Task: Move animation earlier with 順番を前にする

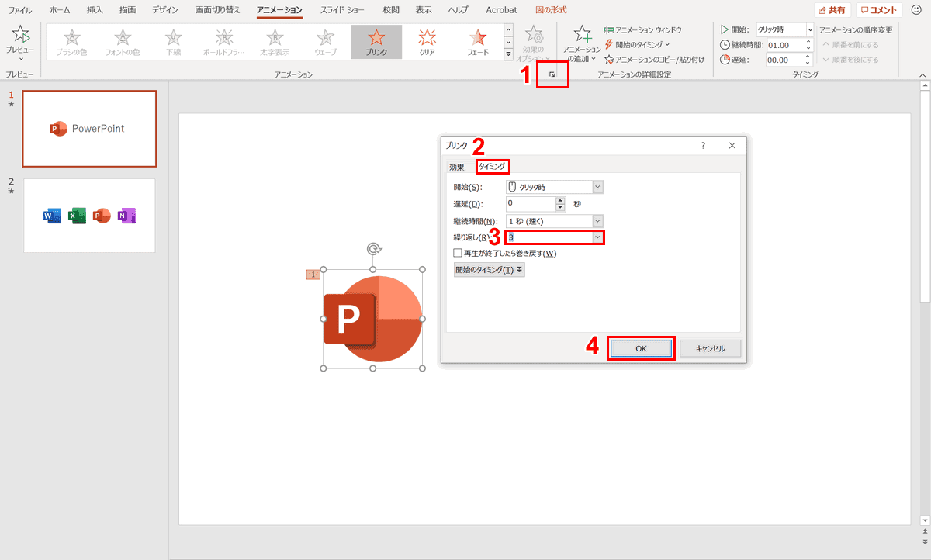Action: pyautogui.click(x=850, y=44)
